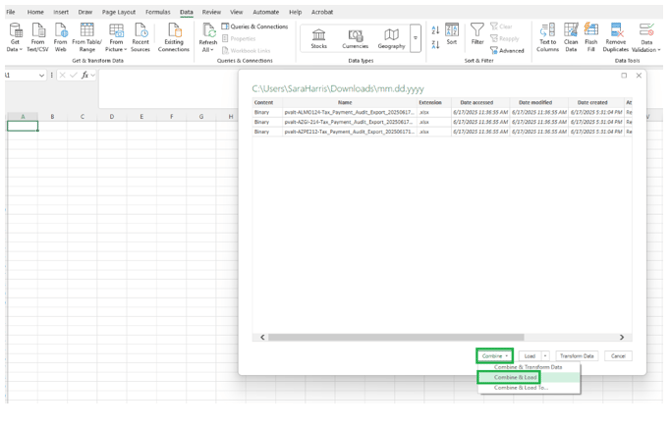The height and width of the screenshot is (430, 670).
Task: Open the Name Box dropdown
Action: click(41, 75)
